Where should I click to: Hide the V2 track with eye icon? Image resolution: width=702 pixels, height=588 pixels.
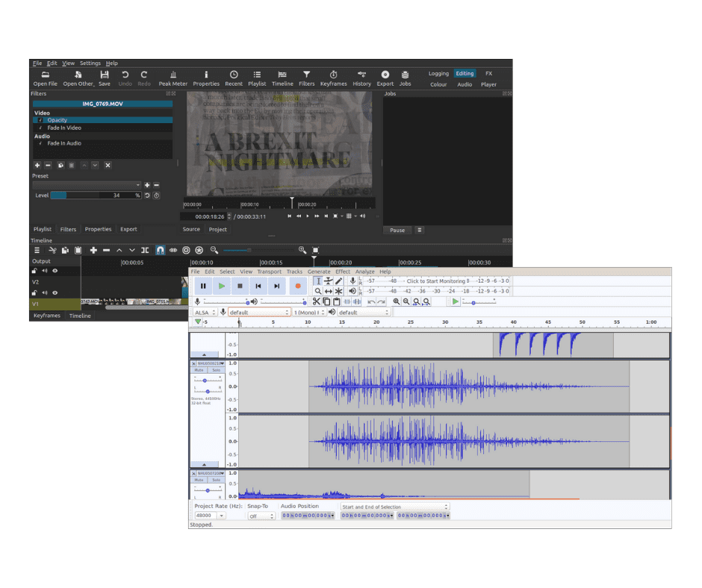pos(55,293)
